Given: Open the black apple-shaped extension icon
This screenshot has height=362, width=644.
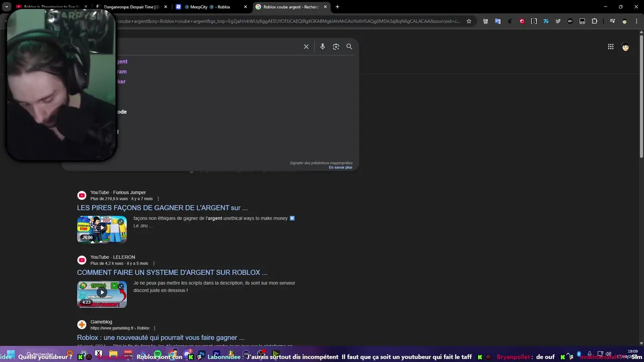Looking at the screenshot, I should [x=510, y=21].
